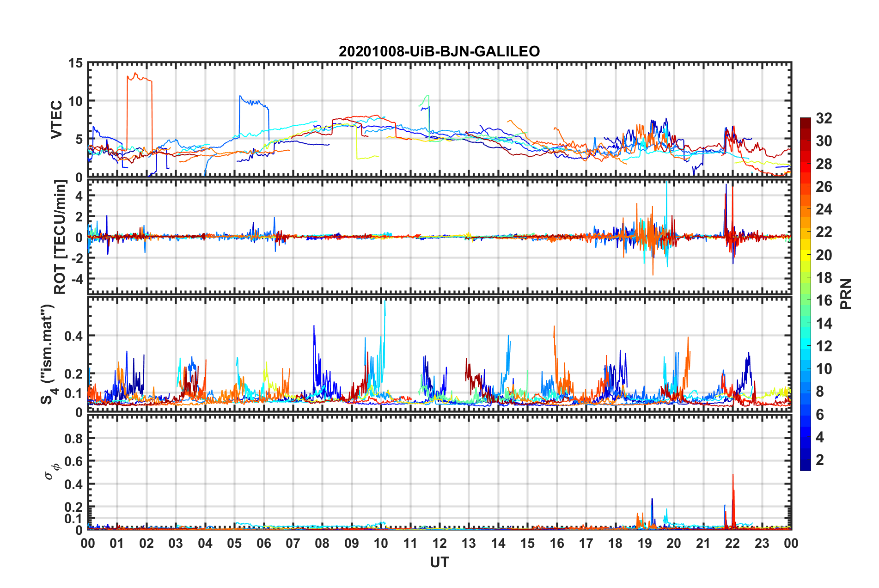
Task: Click the ROT axis tick label 4
Action: [79, 196]
